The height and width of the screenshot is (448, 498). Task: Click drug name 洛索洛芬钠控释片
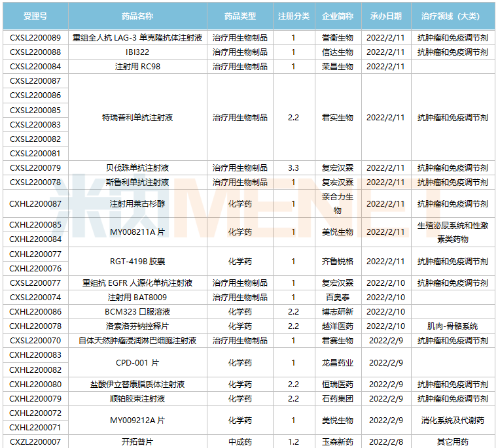[137, 326]
